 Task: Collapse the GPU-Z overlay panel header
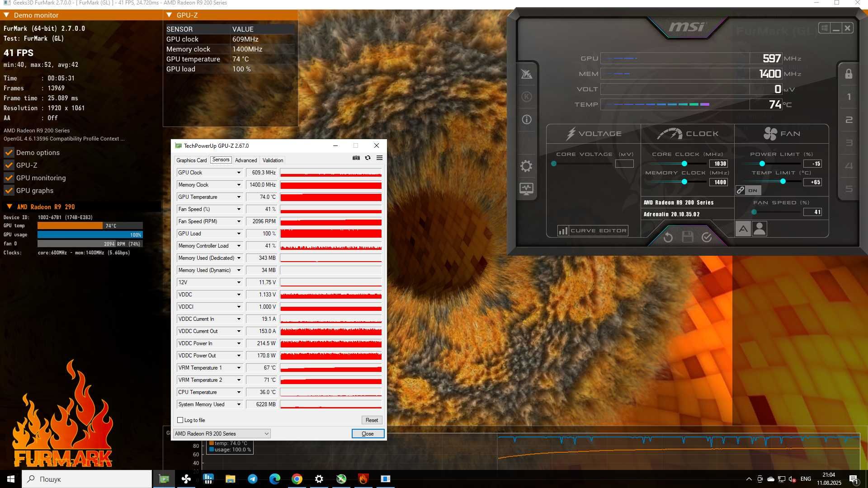(x=169, y=15)
